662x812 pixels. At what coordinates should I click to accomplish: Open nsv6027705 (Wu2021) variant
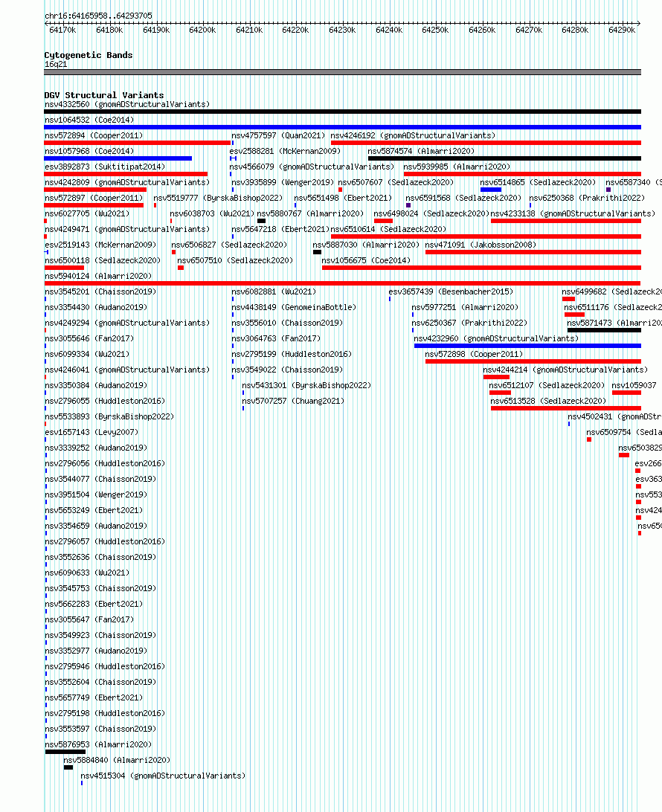tap(87, 213)
